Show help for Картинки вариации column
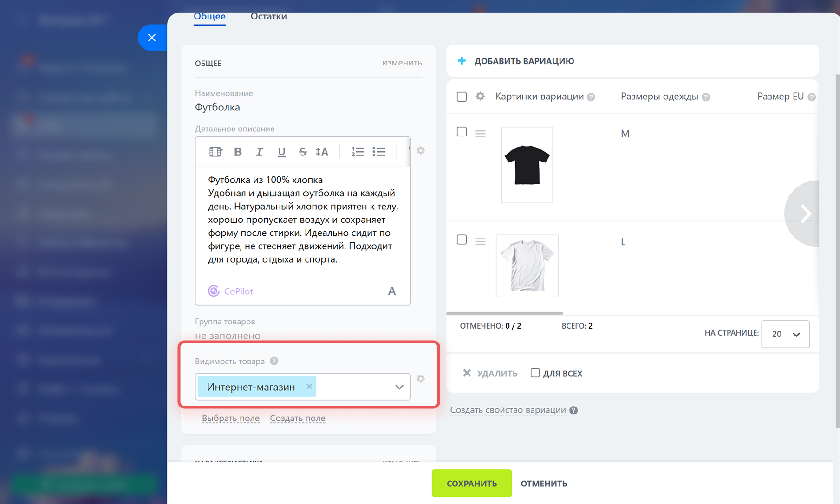The width and height of the screenshot is (840, 504). pos(591,97)
